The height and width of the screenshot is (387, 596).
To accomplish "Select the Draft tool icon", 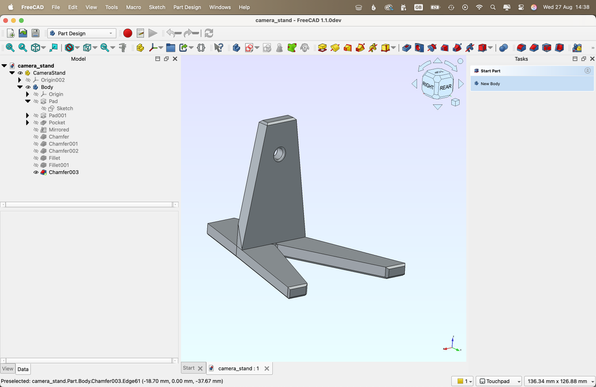I will pyautogui.click(x=547, y=48).
